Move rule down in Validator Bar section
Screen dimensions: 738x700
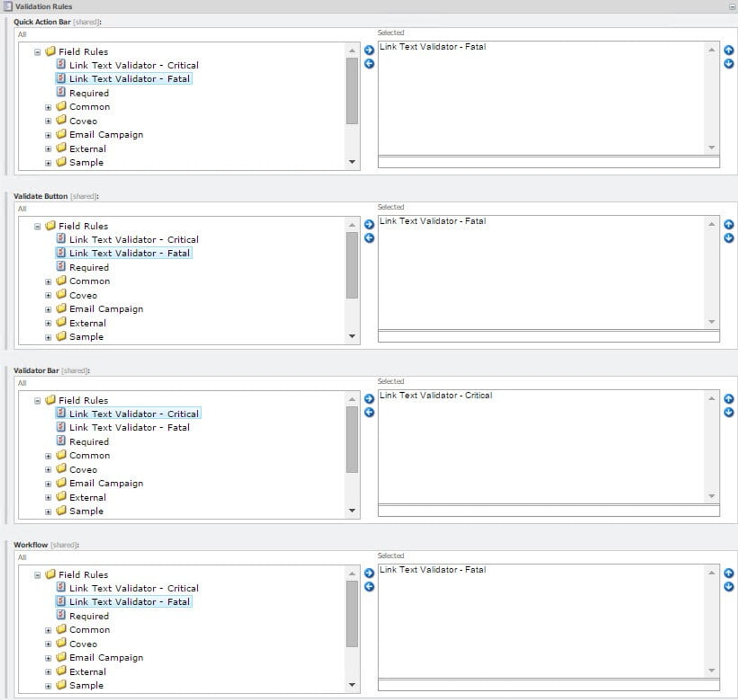tap(729, 413)
